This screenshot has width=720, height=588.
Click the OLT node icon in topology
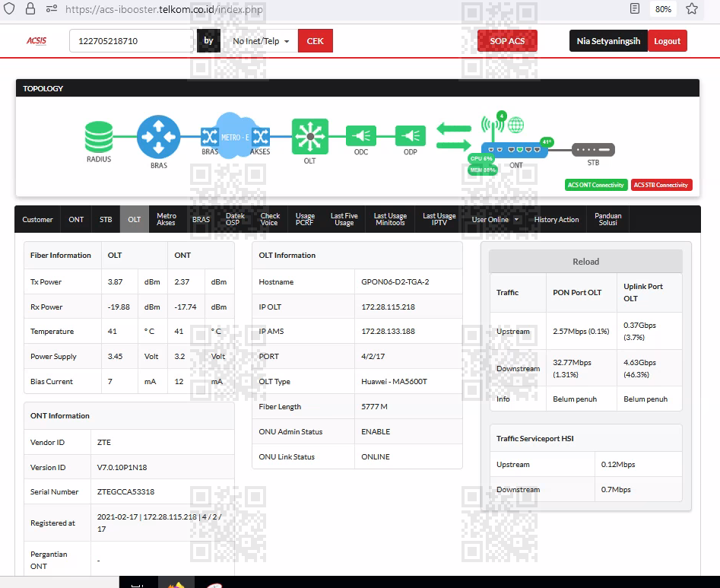tap(310, 136)
